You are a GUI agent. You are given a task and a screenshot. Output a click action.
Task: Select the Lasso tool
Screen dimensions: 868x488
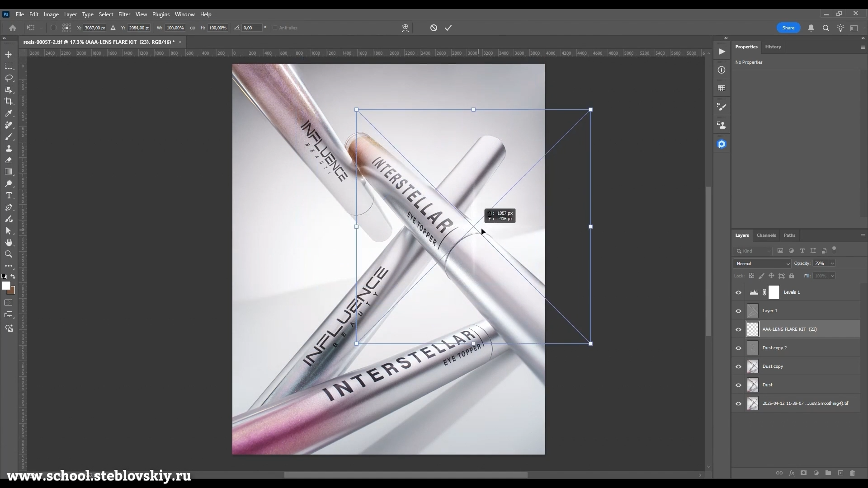point(9,78)
